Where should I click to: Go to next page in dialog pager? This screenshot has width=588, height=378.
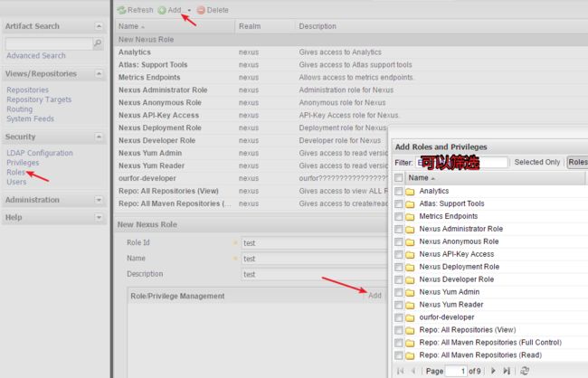[493, 371]
